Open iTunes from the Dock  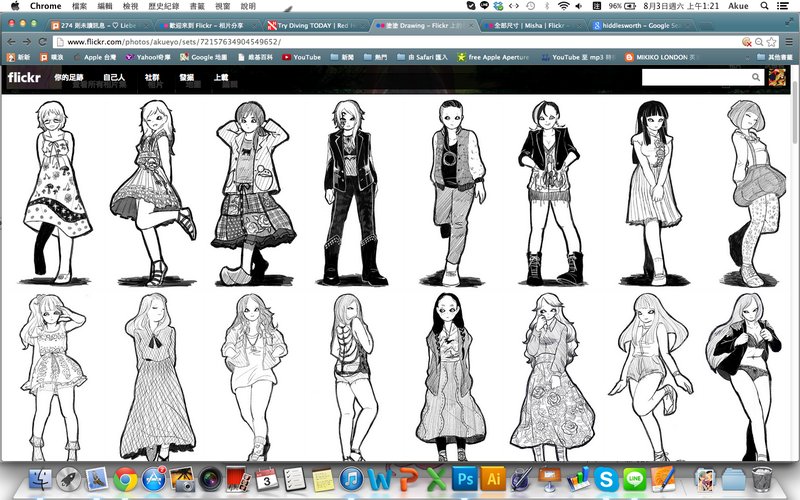351,479
